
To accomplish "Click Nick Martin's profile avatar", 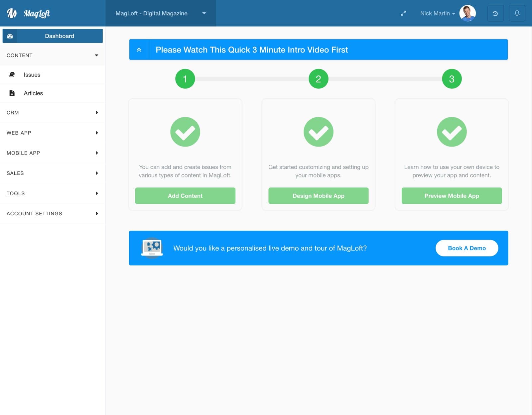I will [467, 13].
